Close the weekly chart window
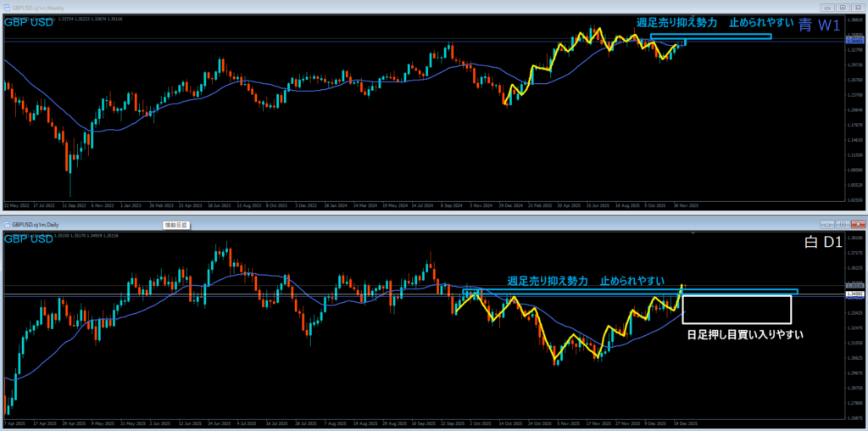 (x=856, y=7)
